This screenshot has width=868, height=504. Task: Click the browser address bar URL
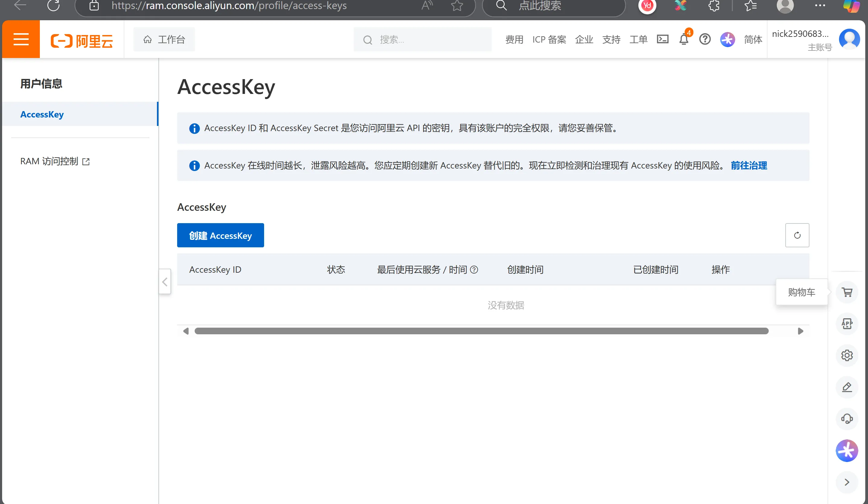229,5
